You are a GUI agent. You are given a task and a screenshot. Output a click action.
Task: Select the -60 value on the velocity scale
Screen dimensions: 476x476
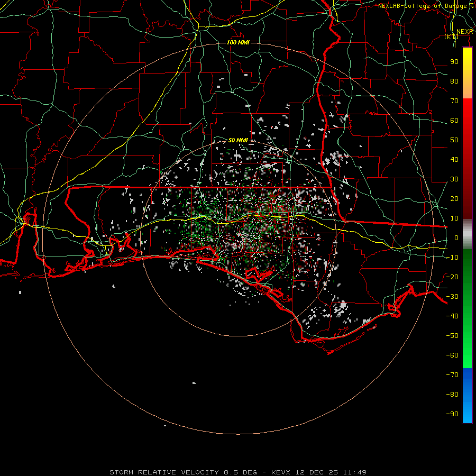coord(452,355)
